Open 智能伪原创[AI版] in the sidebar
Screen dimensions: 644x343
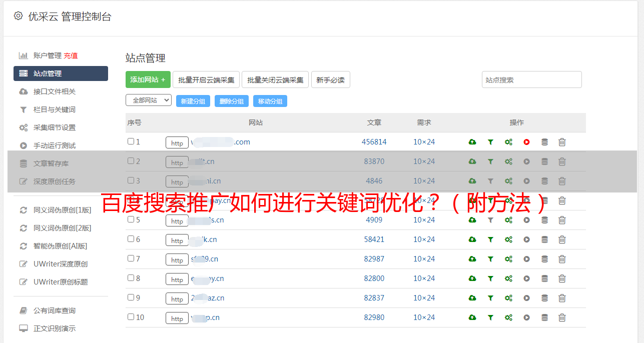(61, 246)
